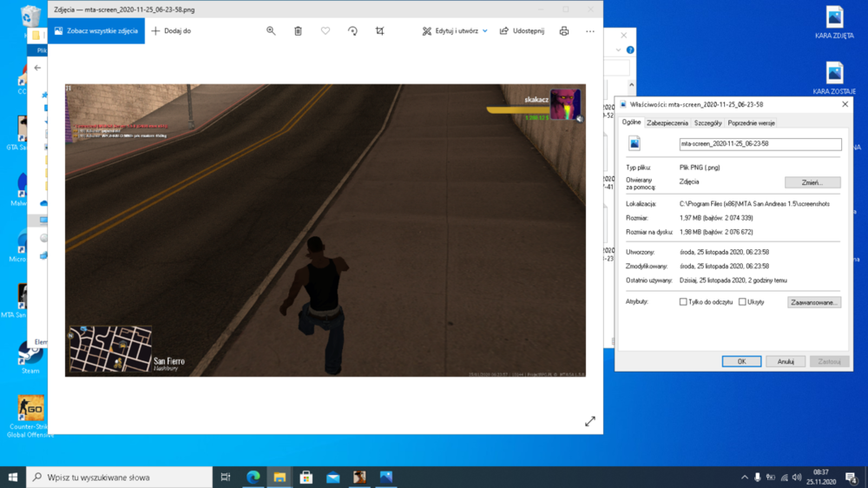The height and width of the screenshot is (488, 868).
Task: Delete photo using trash icon
Action: pyautogui.click(x=298, y=31)
